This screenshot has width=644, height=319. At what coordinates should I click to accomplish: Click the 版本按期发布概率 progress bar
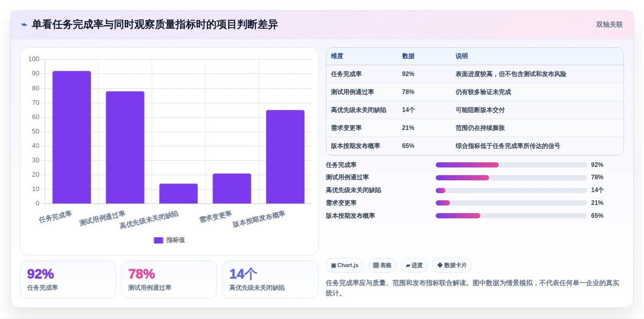point(511,216)
